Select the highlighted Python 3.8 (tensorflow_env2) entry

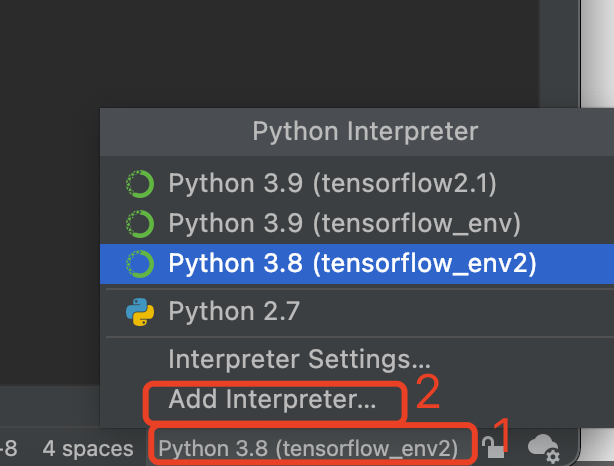click(352, 263)
